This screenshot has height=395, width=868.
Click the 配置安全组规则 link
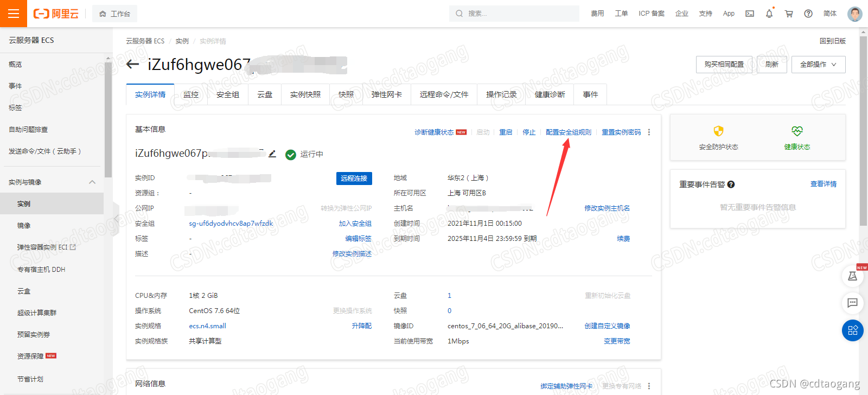coord(569,132)
